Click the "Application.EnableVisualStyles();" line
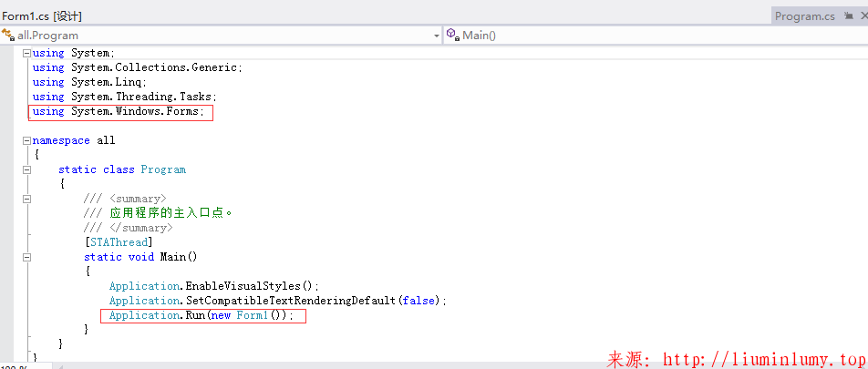 pyautogui.click(x=215, y=286)
